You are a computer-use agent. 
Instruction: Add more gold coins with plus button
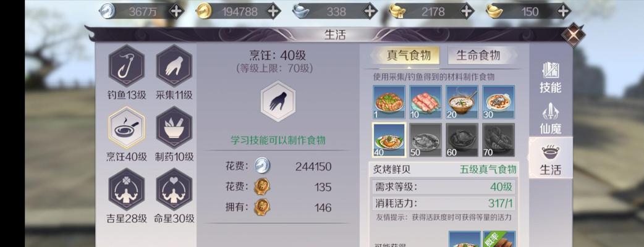[x=274, y=11]
